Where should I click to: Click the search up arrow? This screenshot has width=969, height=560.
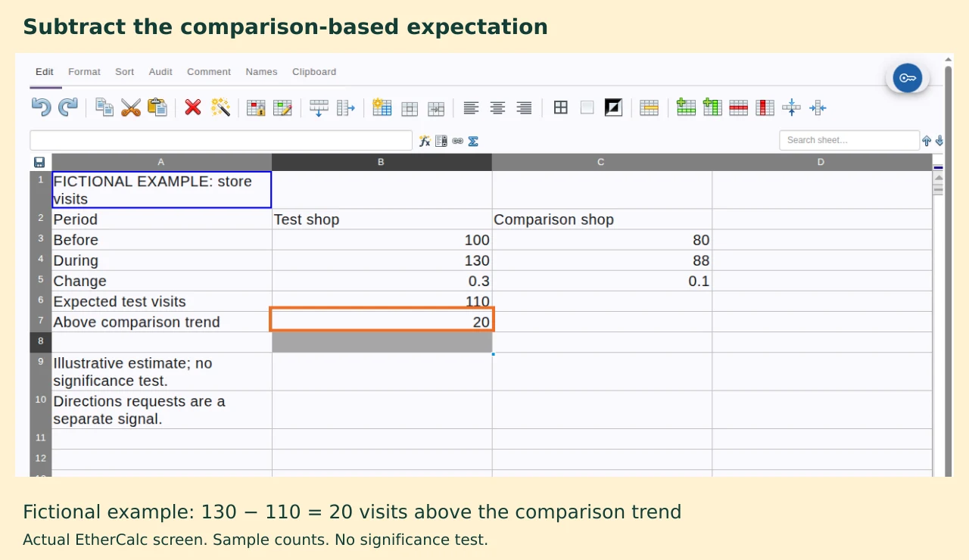(927, 141)
